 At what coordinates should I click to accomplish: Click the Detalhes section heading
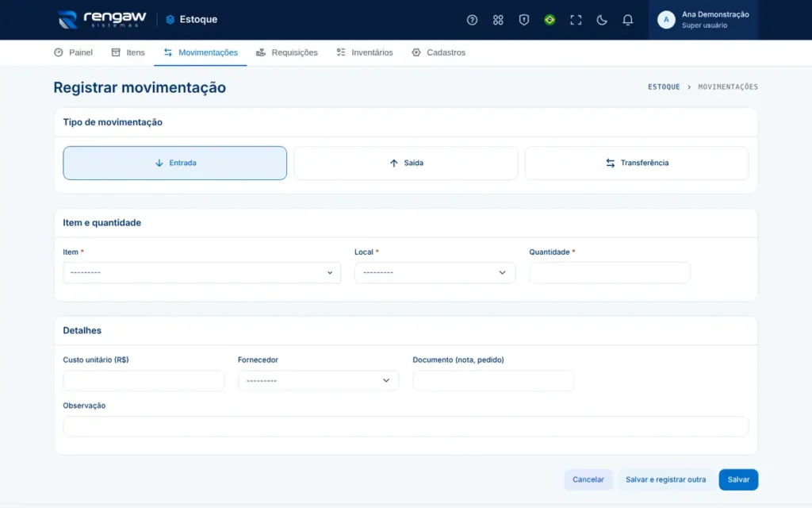82,330
